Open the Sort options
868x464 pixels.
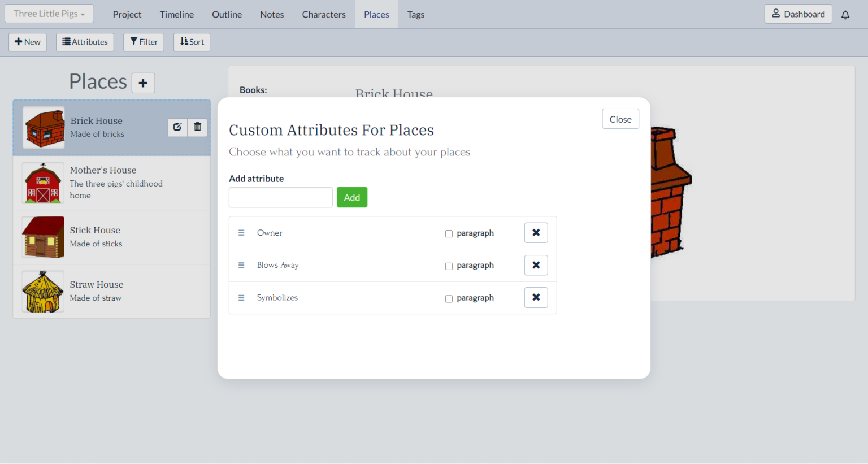(192, 42)
